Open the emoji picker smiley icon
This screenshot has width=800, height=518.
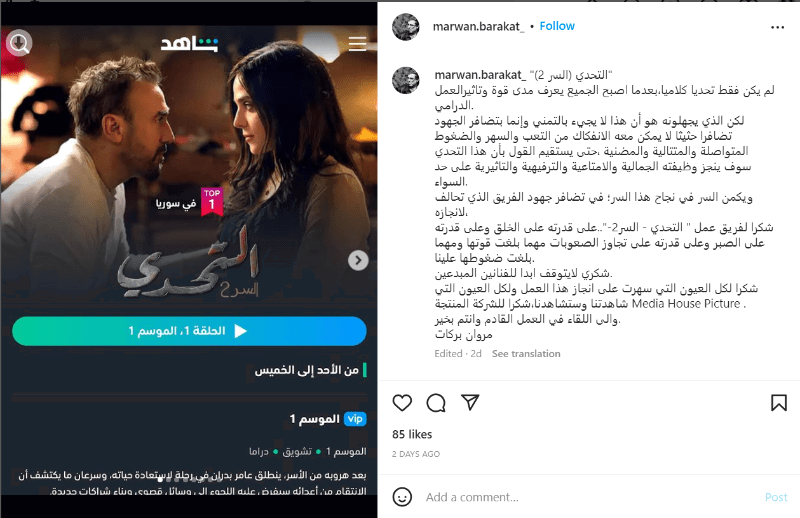pos(402,497)
